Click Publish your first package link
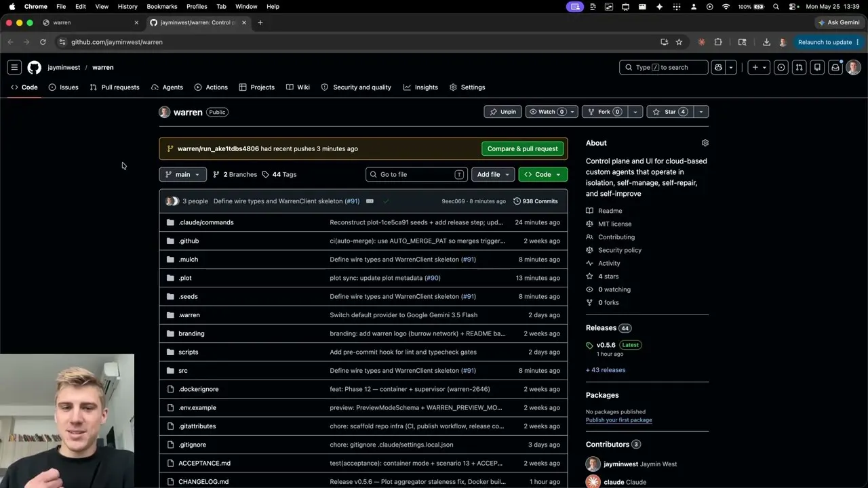The image size is (868, 488). 618,420
